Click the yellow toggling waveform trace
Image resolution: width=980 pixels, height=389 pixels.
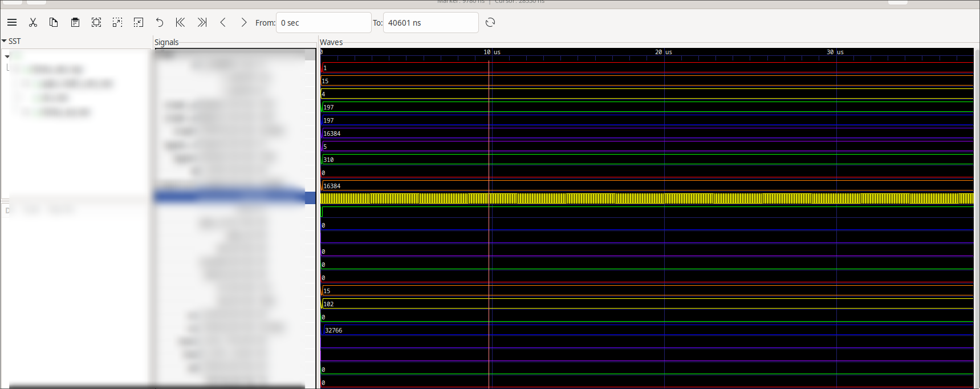point(646,198)
